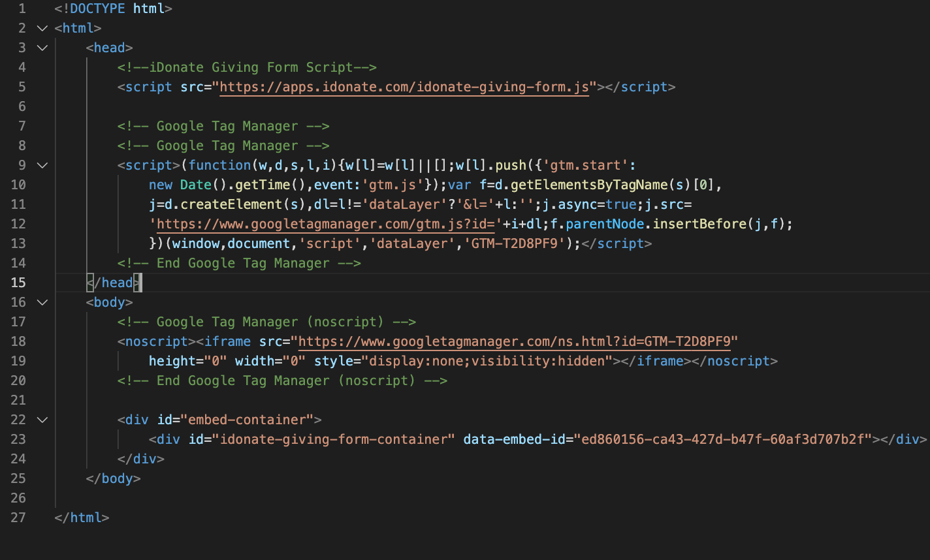This screenshot has width=930, height=560.
Task: Click the 'GTM-T2D8PF9' string on line 13
Action: (x=515, y=243)
